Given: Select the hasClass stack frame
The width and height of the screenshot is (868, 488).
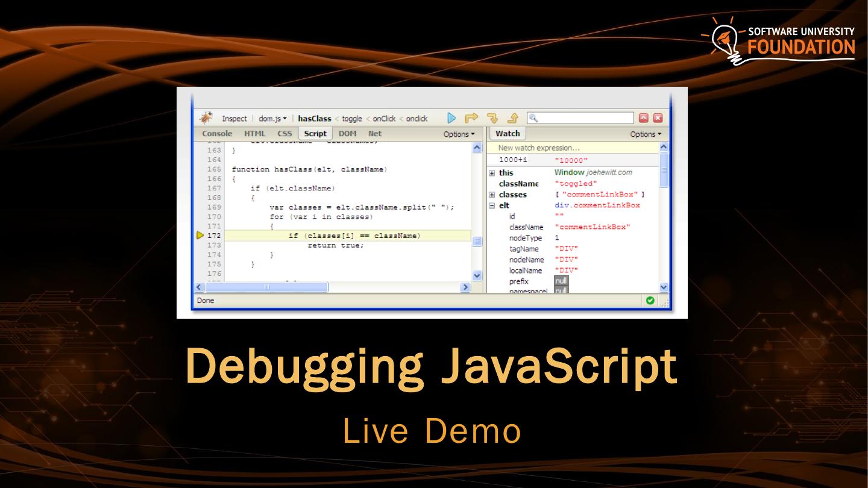Looking at the screenshot, I should (x=315, y=119).
